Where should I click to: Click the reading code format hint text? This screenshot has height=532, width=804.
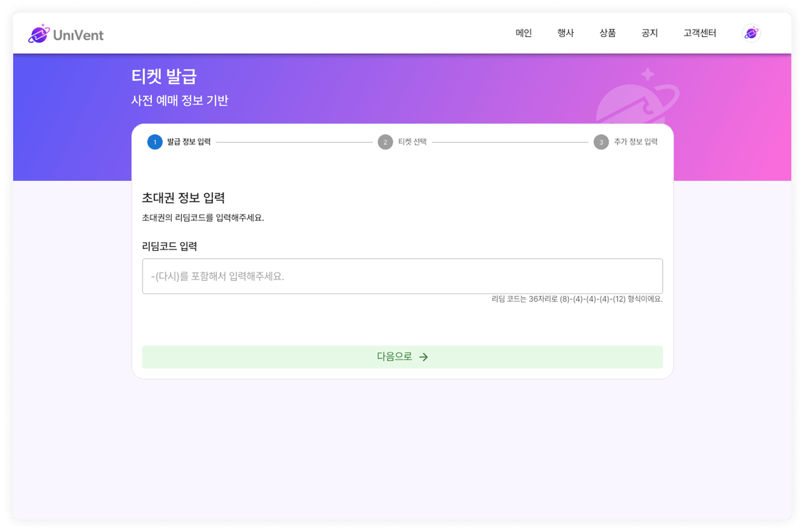[577, 299]
